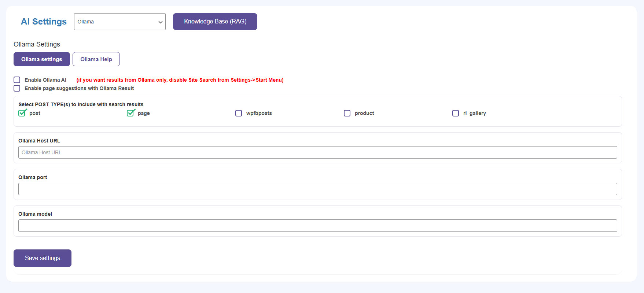Uncheck the 'page' post type checkbox
Screen dimensions: 644x293
[x=130, y=113]
